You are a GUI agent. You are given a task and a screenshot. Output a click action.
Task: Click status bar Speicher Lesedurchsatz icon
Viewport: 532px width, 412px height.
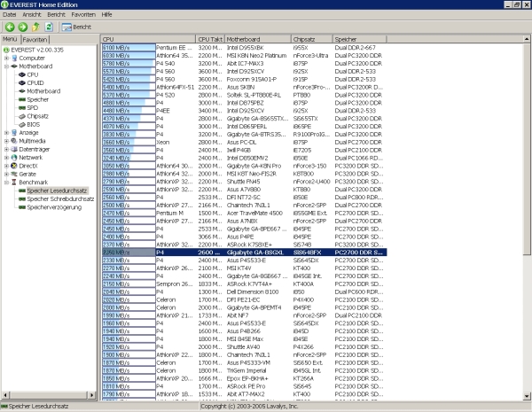(4, 406)
